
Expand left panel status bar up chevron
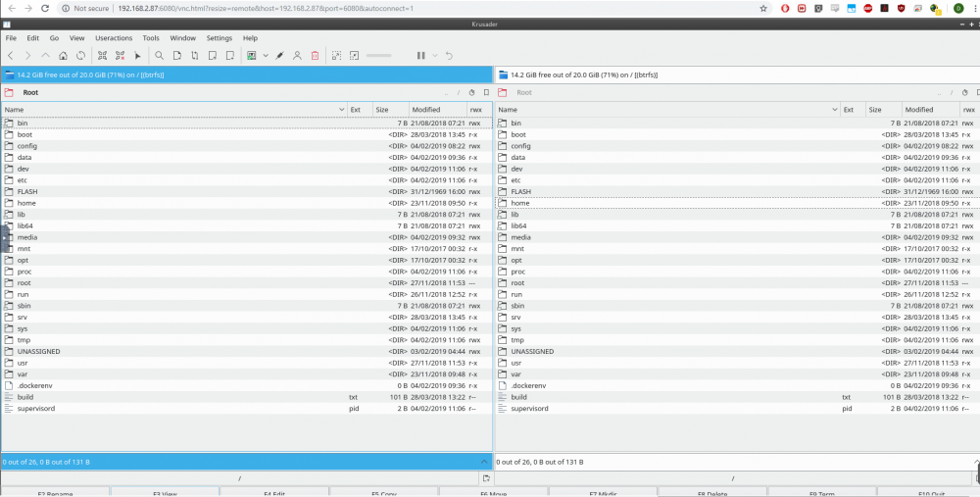point(484,462)
